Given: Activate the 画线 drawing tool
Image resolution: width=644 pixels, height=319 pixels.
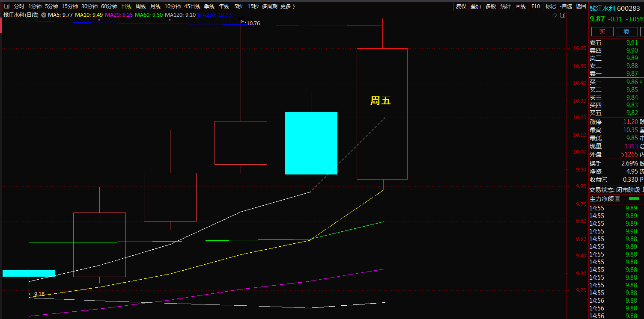Looking at the screenshot, I should (x=521, y=6).
